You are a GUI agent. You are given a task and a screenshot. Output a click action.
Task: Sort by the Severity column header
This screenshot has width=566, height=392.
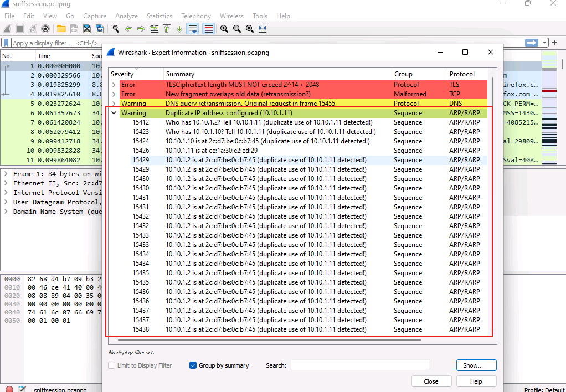coord(122,74)
